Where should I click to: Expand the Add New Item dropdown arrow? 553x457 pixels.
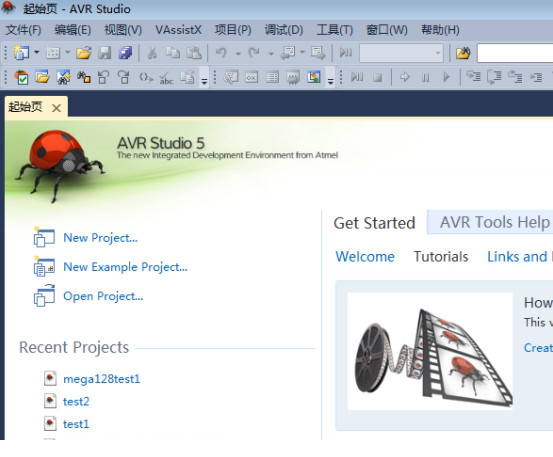pyautogui.click(x=68, y=53)
